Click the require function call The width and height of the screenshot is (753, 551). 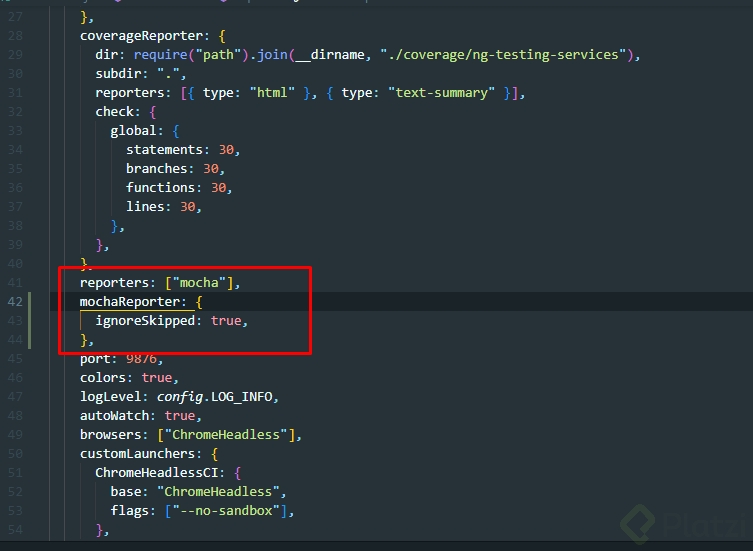pos(160,55)
